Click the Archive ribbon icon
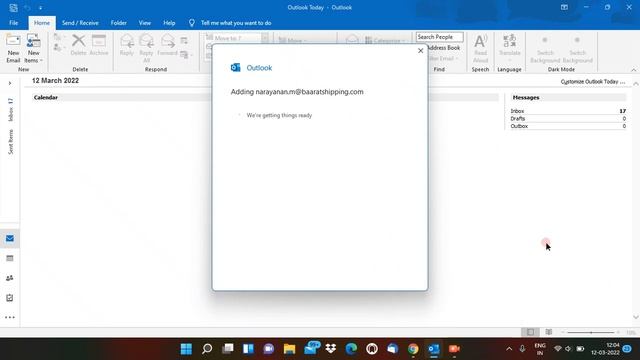This screenshot has height=360, width=640. [99, 45]
